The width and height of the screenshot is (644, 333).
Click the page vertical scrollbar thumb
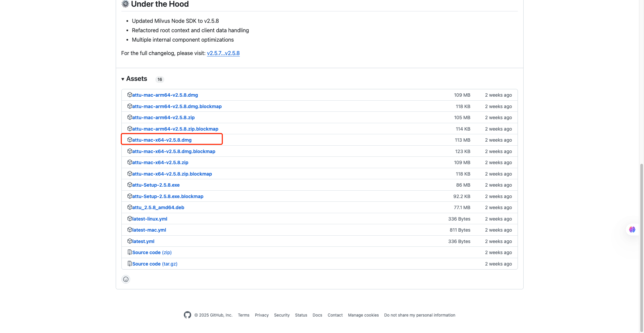[x=641, y=247]
